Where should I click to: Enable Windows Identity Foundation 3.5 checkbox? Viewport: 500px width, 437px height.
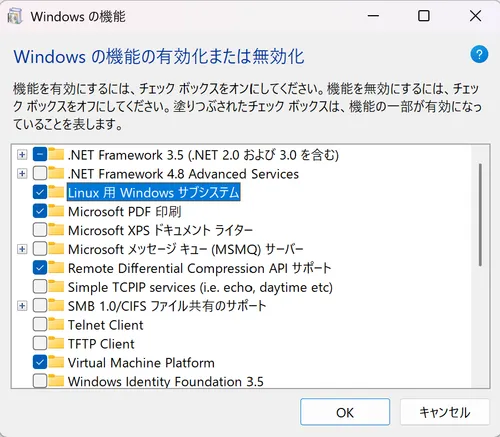click(40, 381)
